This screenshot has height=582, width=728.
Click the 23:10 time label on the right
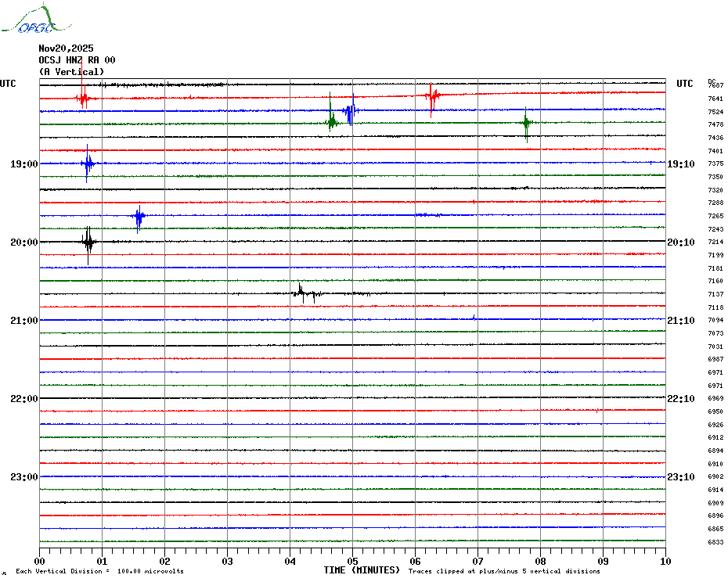coord(679,477)
